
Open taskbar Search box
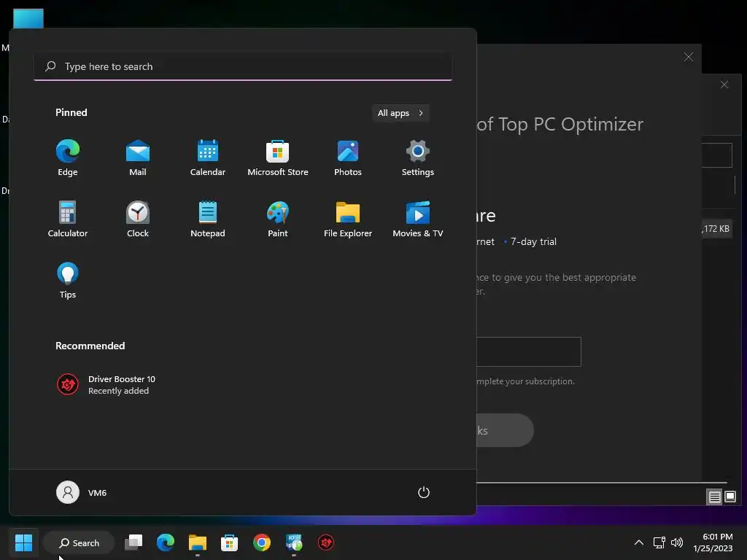click(x=79, y=542)
